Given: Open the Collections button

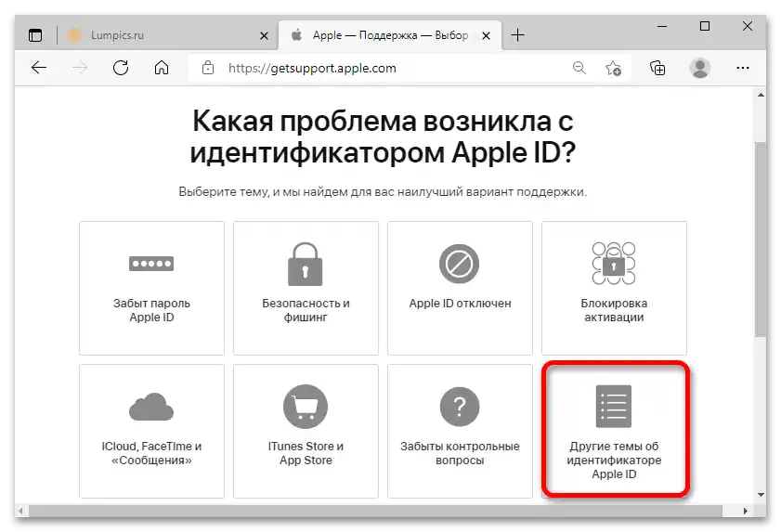Looking at the screenshot, I should pos(657,68).
